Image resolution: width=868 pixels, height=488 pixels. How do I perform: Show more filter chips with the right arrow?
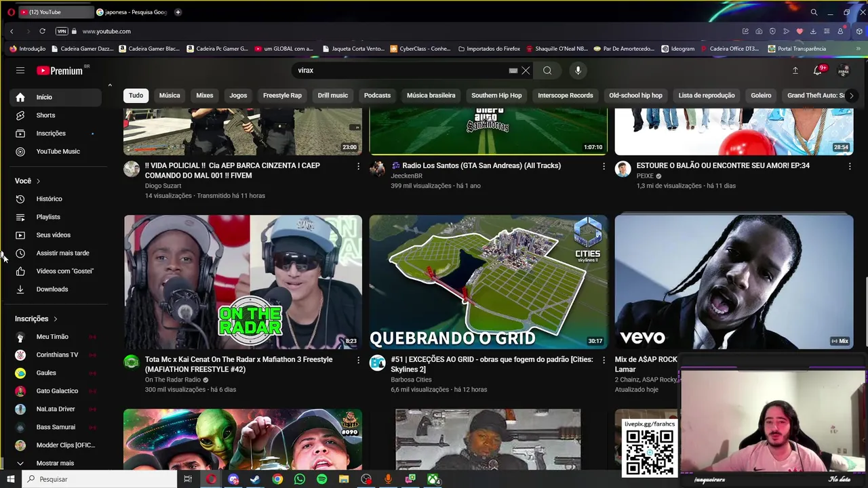point(851,96)
